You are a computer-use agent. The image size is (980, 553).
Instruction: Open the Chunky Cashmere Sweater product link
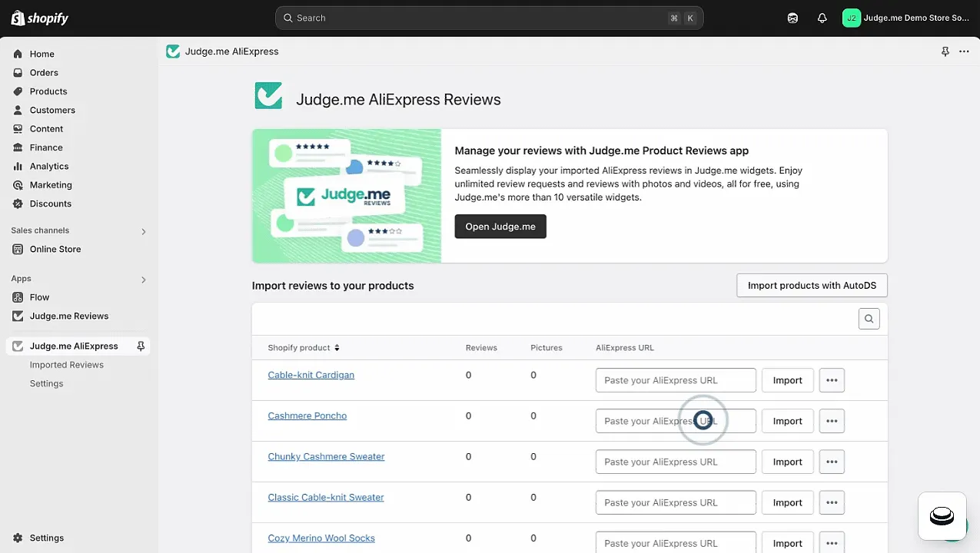(326, 456)
